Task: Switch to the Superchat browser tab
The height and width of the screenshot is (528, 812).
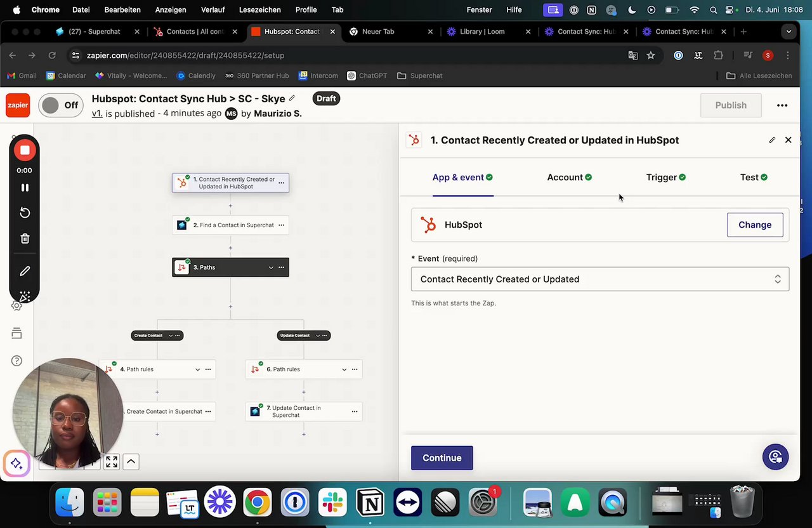Action: (95, 31)
